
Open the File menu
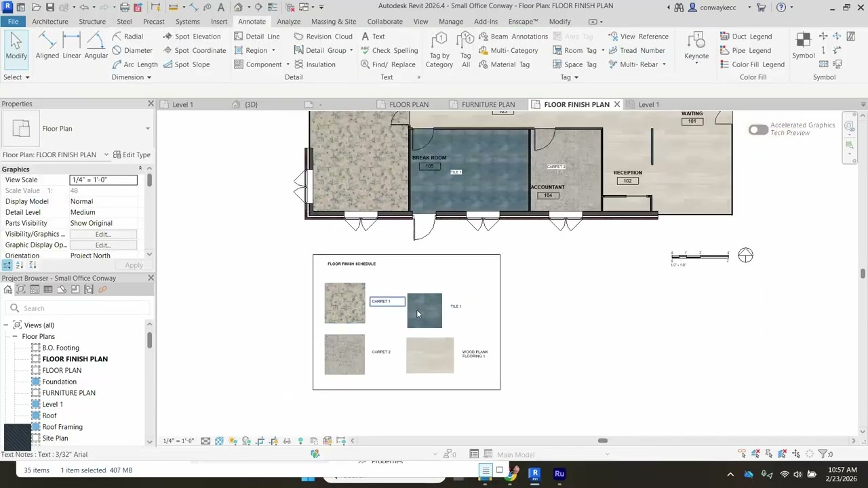pyautogui.click(x=13, y=22)
